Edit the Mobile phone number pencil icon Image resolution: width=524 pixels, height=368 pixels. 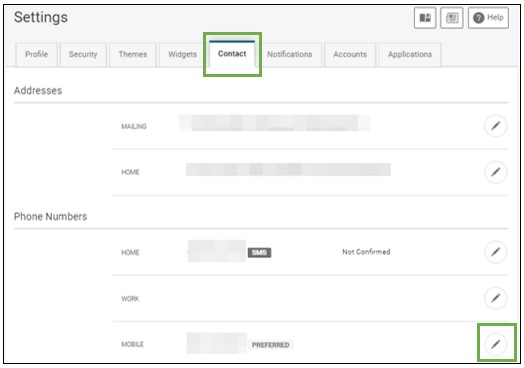(x=496, y=344)
